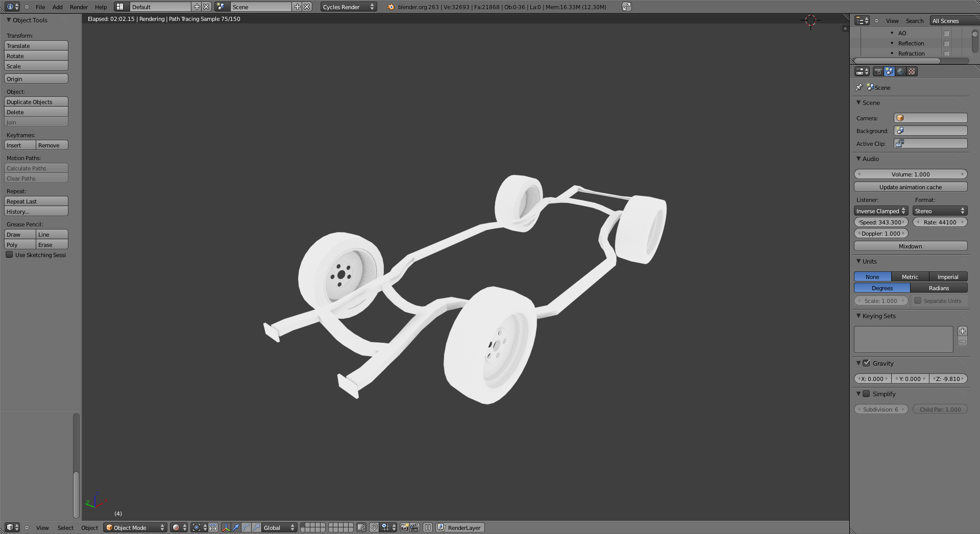The image size is (980, 534).
Task: Open the Render menu
Action: [x=79, y=7]
